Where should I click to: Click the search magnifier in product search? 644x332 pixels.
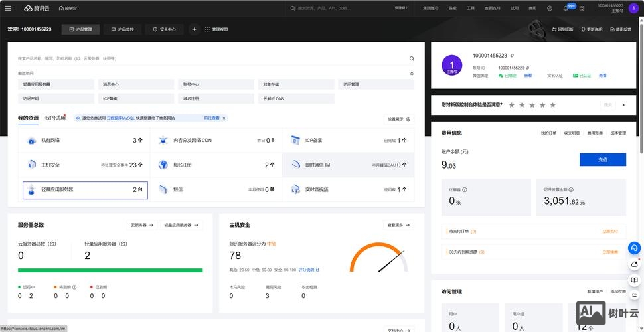(412, 58)
